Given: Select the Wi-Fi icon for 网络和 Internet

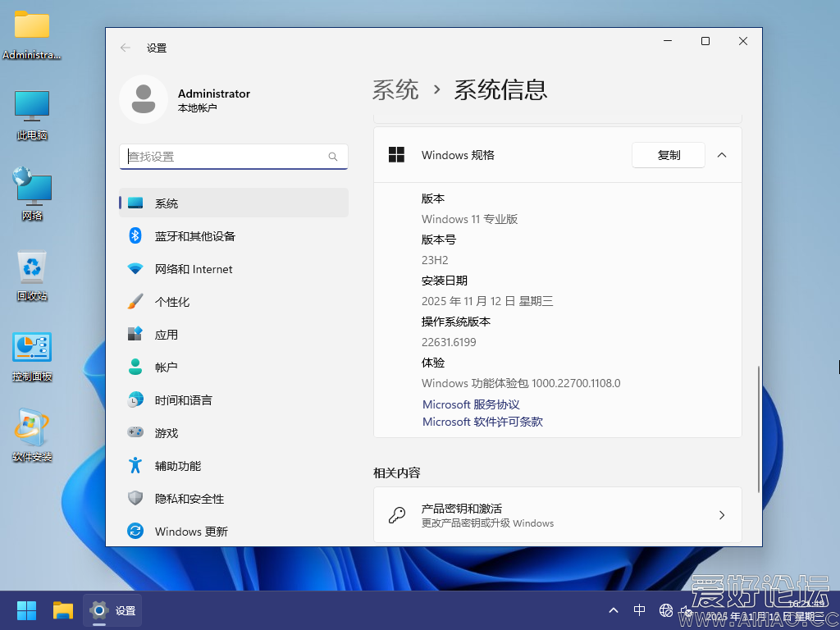Looking at the screenshot, I should (135, 268).
